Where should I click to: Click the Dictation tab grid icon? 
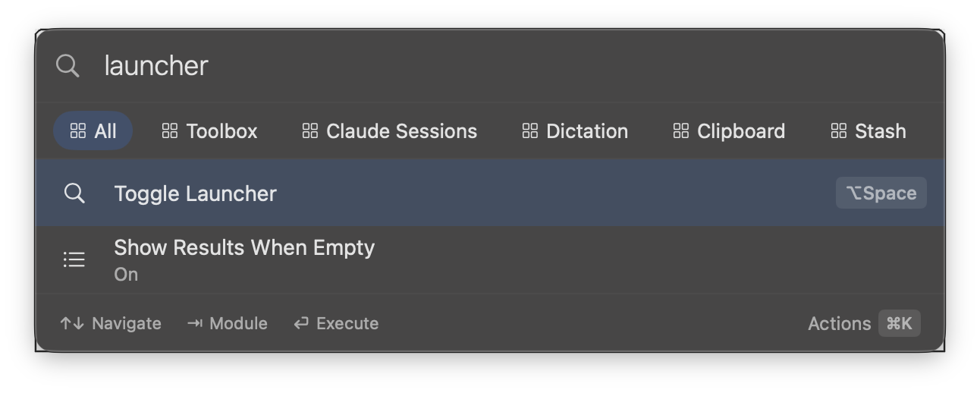click(530, 131)
